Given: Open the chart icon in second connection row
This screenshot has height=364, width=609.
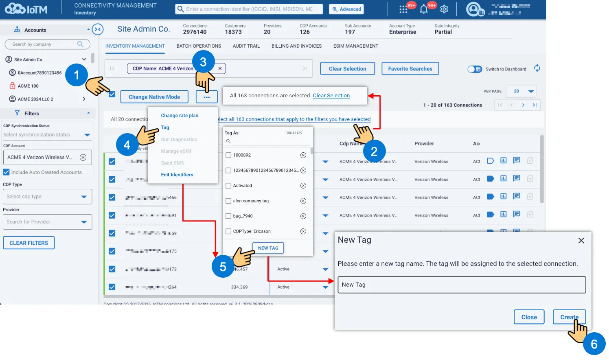Looking at the screenshot, I should tap(504, 178).
